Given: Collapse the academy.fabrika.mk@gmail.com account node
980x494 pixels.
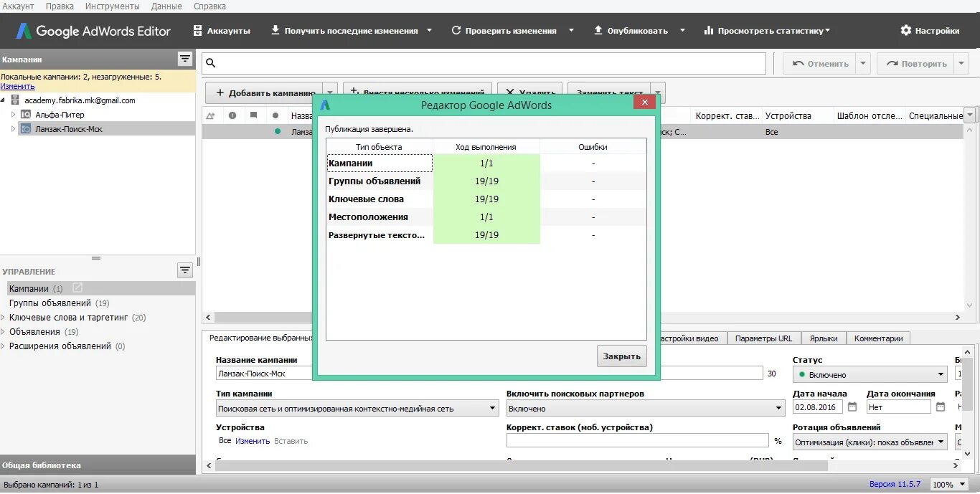Looking at the screenshot, I should click(4, 100).
